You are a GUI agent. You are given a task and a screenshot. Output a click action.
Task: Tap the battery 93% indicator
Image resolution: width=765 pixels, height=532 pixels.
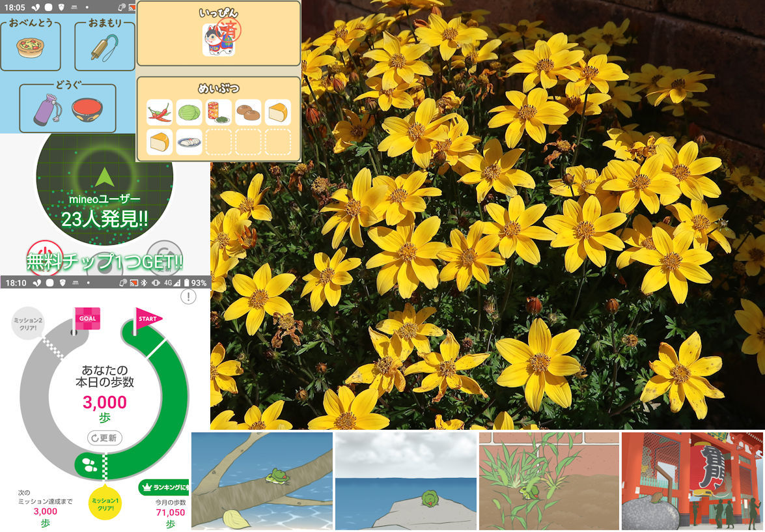pos(195,283)
